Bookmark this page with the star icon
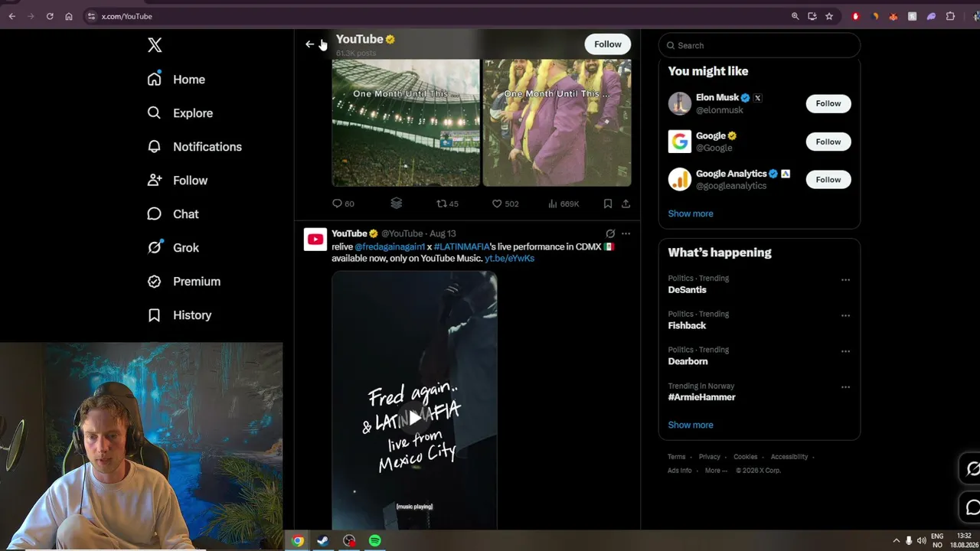Image resolution: width=980 pixels, height=551 pixels. 829,16
